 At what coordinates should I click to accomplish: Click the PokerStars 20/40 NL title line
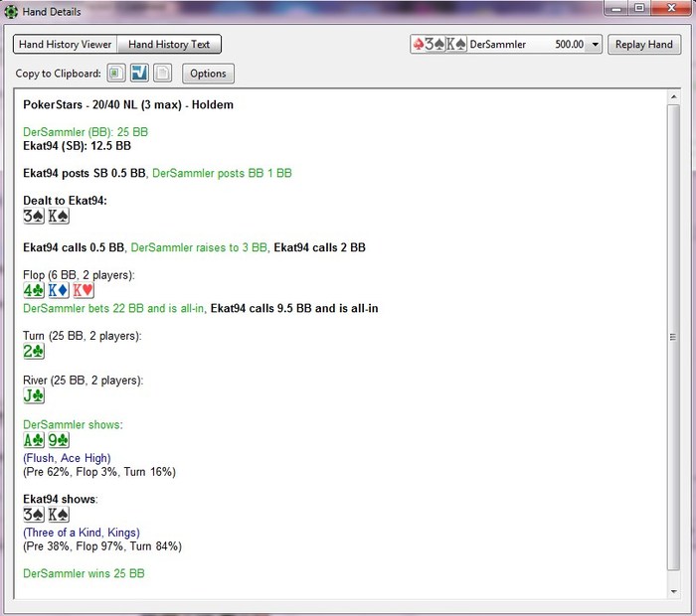pyautogui.click(x=128, y=104)
